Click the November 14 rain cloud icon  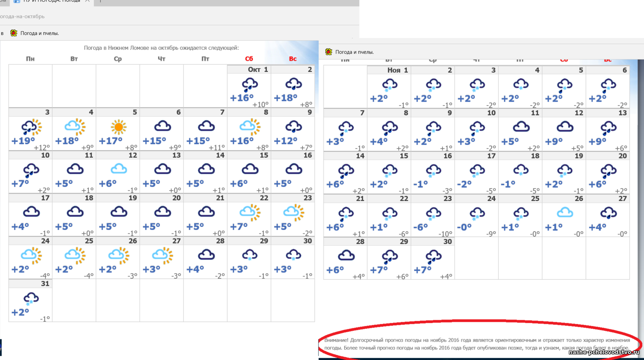tap(346, 171)
